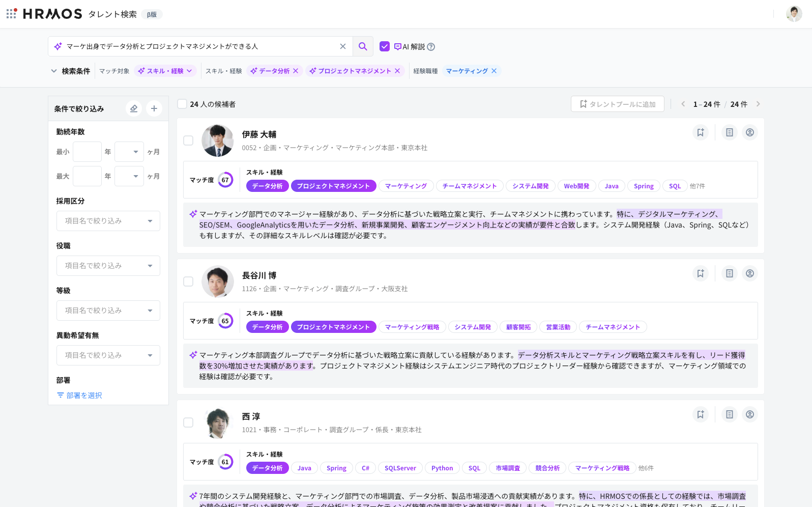View profile icon for 西 淳
Image resolution: width=812 pixels, height=507 pixels.
(x=749, y=414)
